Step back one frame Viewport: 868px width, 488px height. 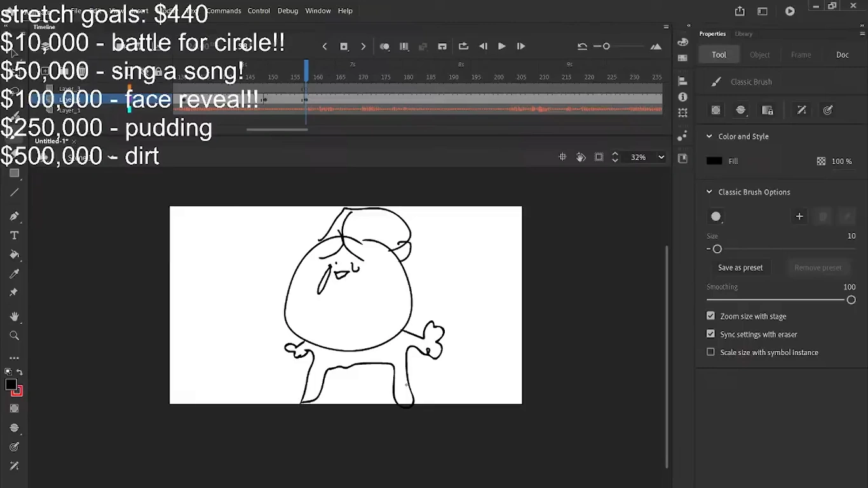tap(483, 46)
